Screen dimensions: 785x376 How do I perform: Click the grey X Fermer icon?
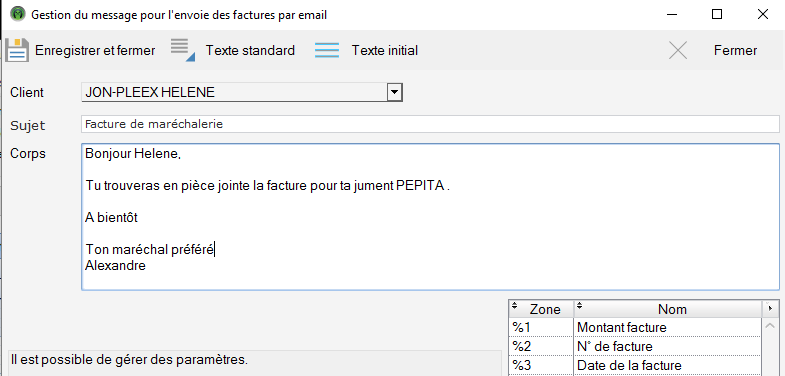click(678, 51)
